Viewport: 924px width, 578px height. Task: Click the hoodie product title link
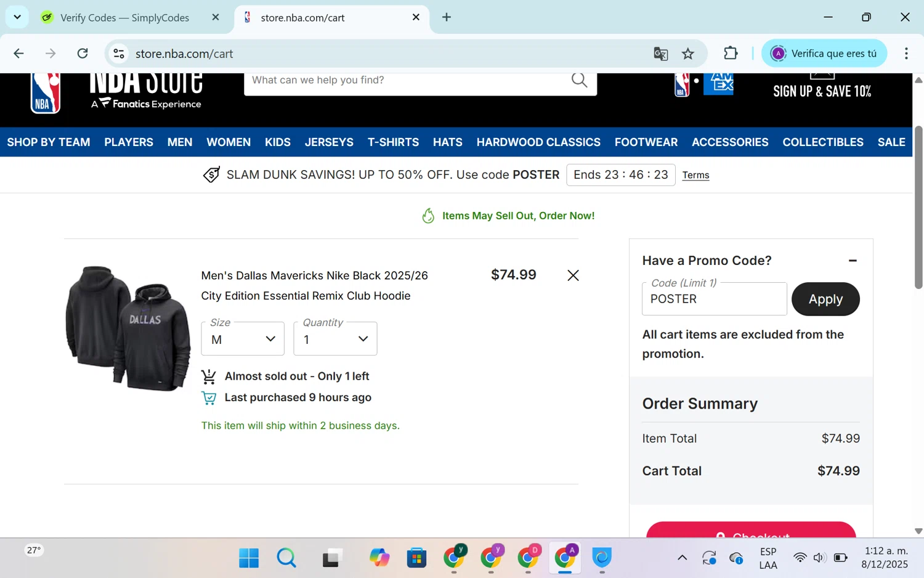pyautogui.click(x=314, y=285)
